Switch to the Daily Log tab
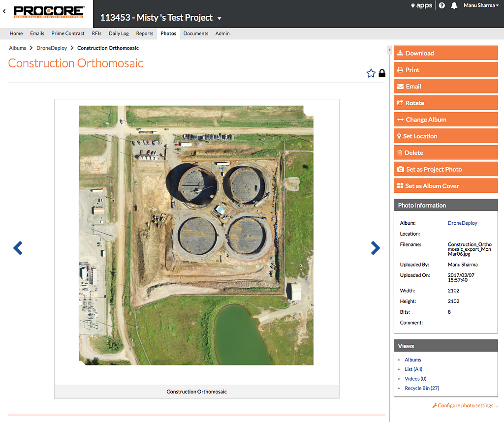Image resolution: width=504 pixels, height=422 pixels. tap(119, 33)
